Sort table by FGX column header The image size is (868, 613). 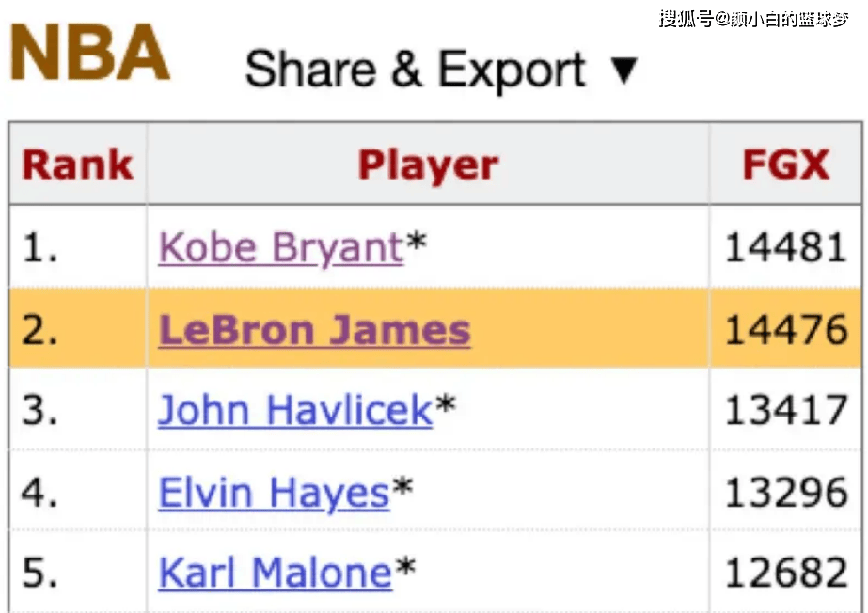tap(786, 165)
